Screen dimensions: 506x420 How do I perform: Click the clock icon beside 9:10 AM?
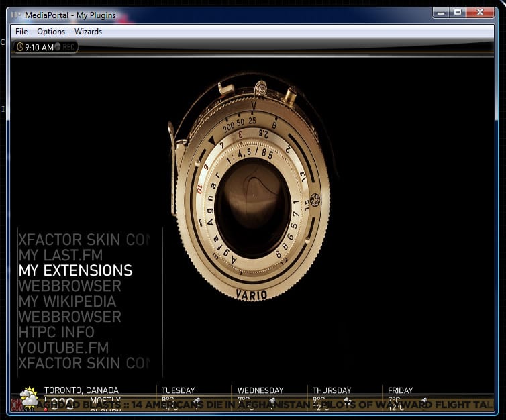20,47
